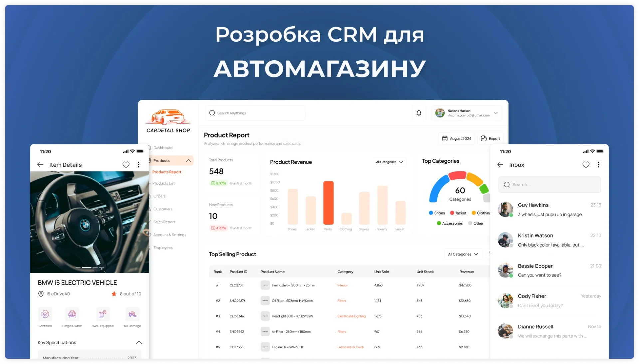Screen dimensions: 639x364
Task: Tap the No Damage icon
Action: 132,314
